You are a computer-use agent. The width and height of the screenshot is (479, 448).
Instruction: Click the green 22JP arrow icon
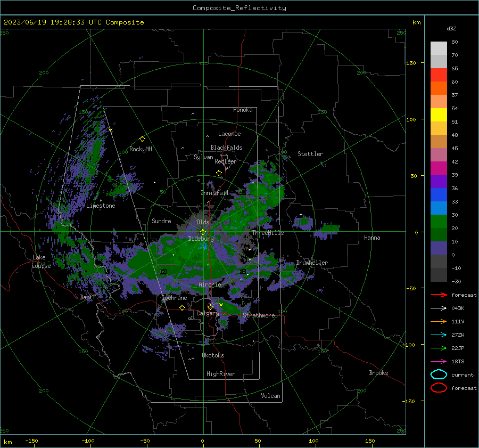[x=439, y=348]
